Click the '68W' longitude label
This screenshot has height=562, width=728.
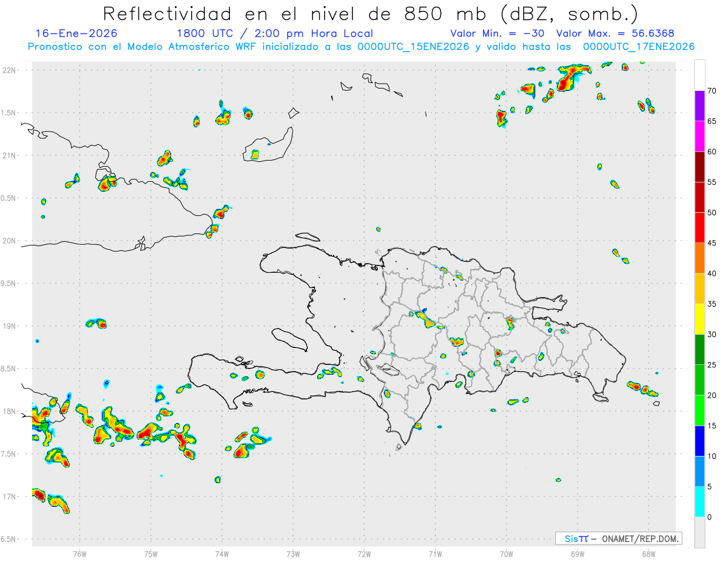[x=649, y=554]
